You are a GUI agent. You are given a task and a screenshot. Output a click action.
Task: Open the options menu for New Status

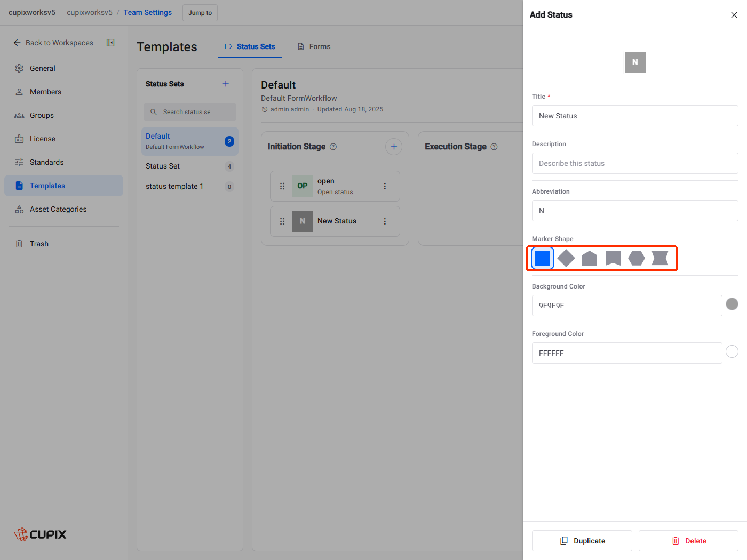[x=385, y=221]
